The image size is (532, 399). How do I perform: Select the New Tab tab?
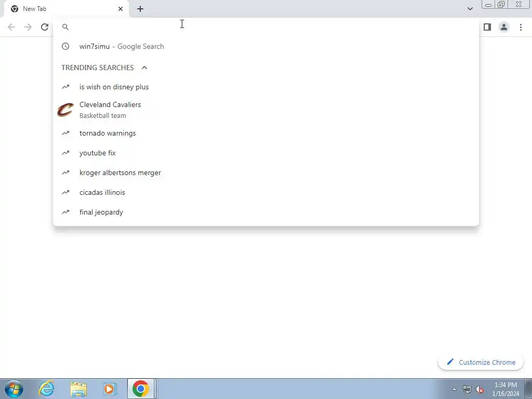pyautogui.click(x=66, y=9)
